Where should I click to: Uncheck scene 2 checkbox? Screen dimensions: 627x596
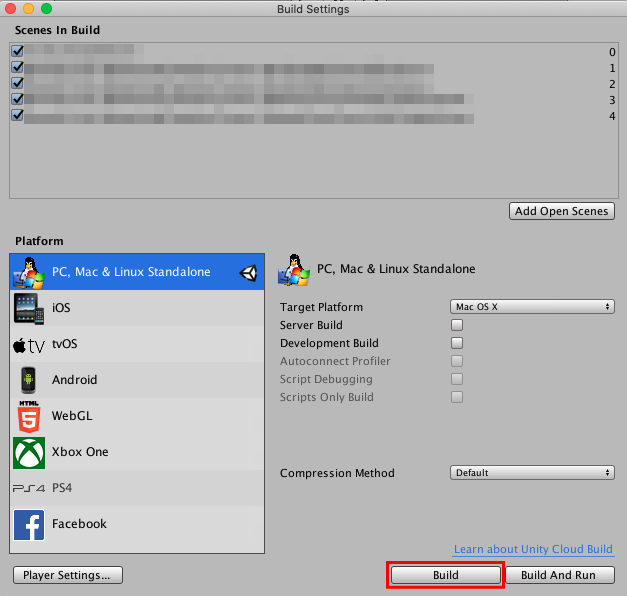click(x=18, y=83)
